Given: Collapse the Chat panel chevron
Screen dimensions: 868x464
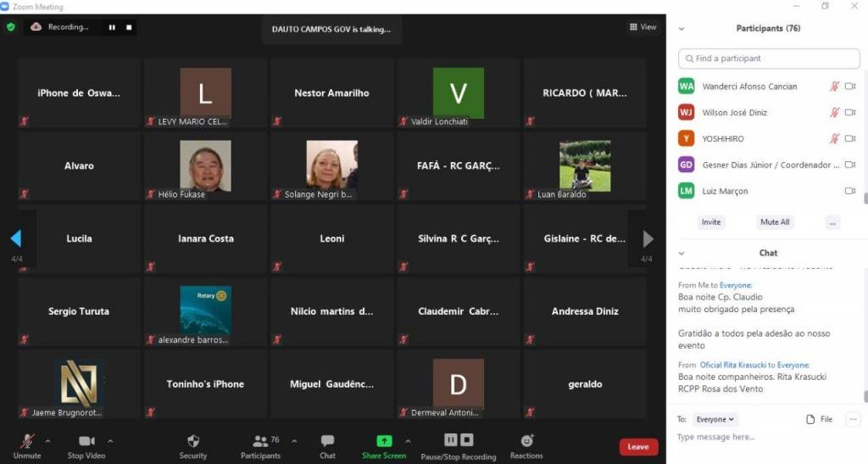Looking at the screenshot, I should [x=682, y=253].
